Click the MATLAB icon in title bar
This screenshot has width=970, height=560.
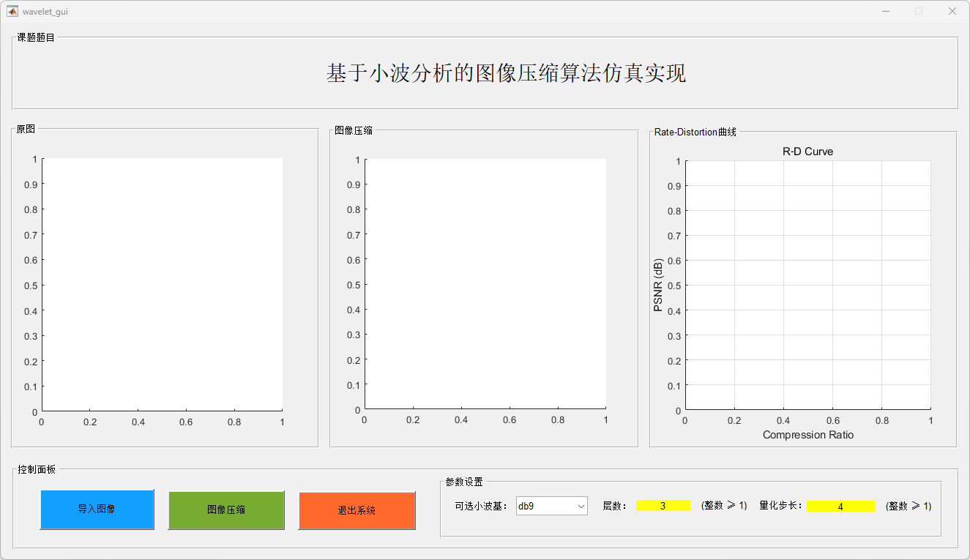coord(12,11)
